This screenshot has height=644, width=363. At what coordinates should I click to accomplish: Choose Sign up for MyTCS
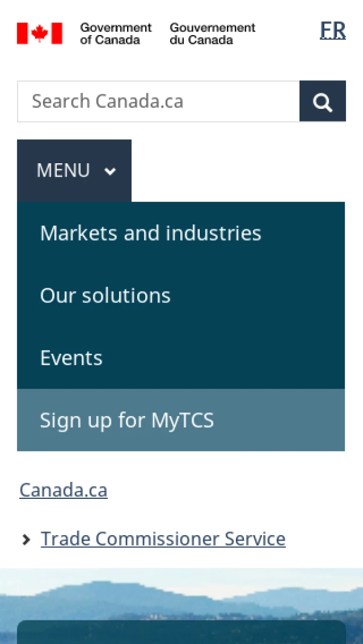pyautogui.click(x=127, y=420)
